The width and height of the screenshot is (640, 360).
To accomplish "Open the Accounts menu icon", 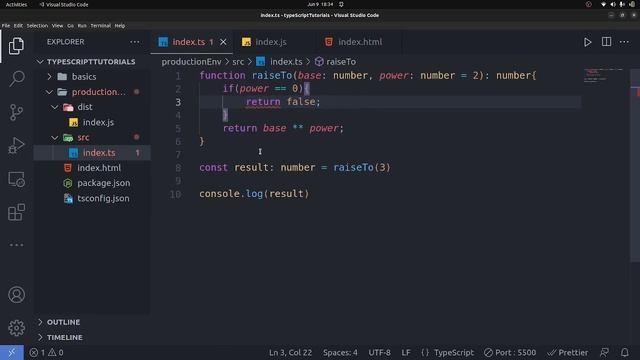I will (x=16, y=295).
